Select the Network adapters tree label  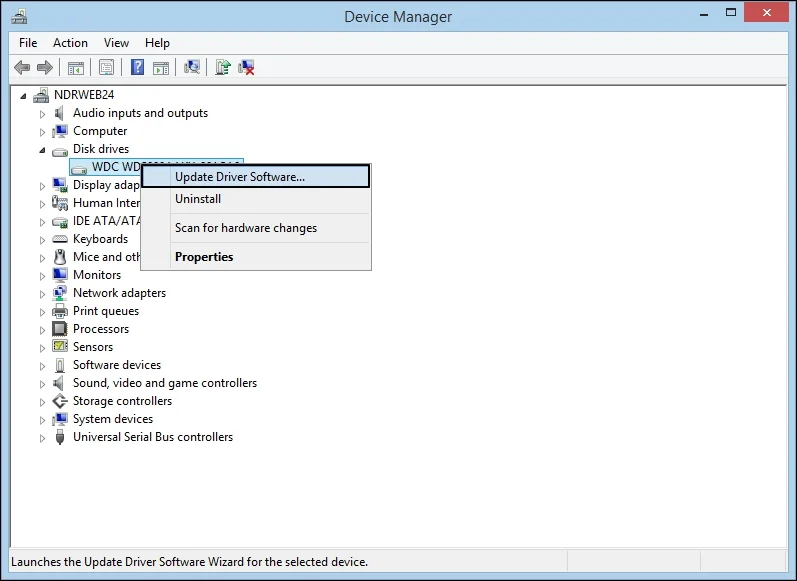click(119, 293)
